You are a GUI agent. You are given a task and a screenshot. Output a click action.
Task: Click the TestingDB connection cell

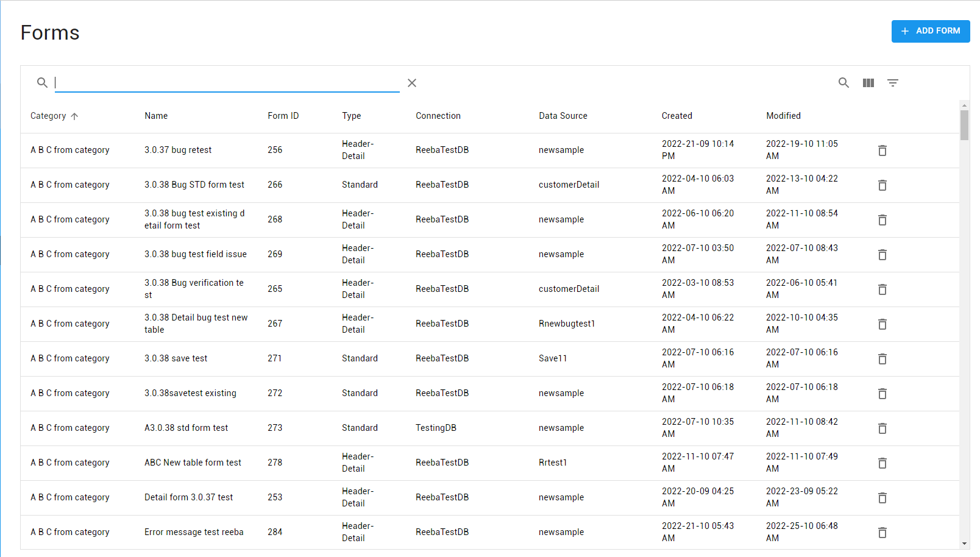(x=436, y=428)
